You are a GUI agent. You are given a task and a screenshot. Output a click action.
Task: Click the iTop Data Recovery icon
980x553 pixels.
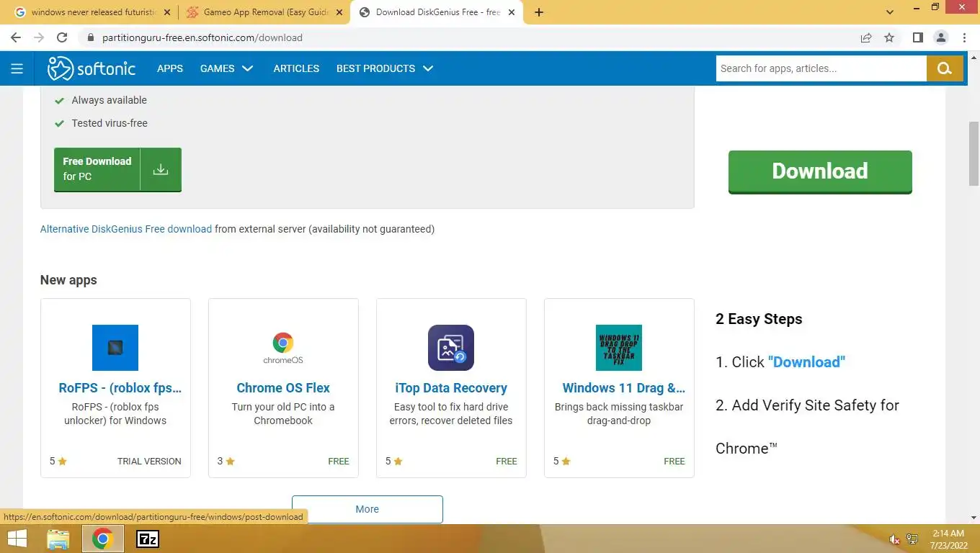[451, 348]
